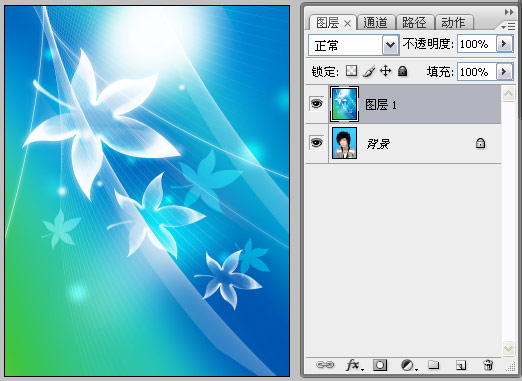Screen dimensions: 522x381
Task: Hide 图层 1 layer visibility eye
Action: click(x=316, y=104)
